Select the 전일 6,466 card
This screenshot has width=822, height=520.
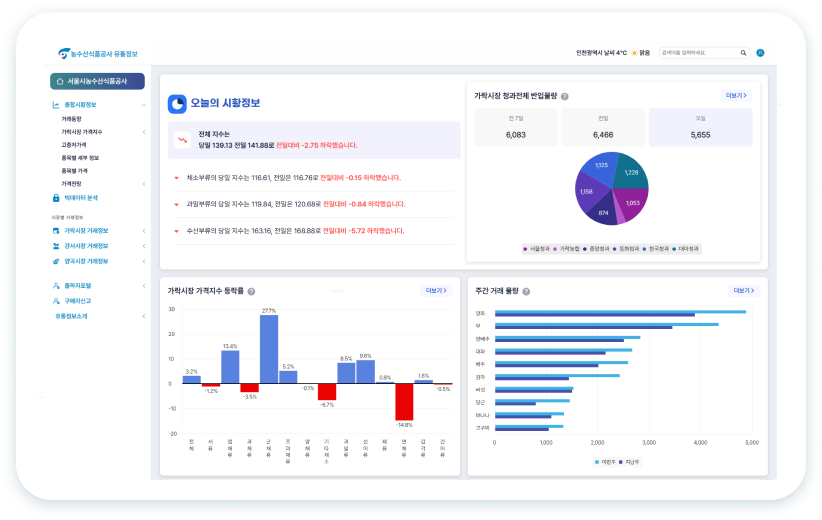[603, 127]
